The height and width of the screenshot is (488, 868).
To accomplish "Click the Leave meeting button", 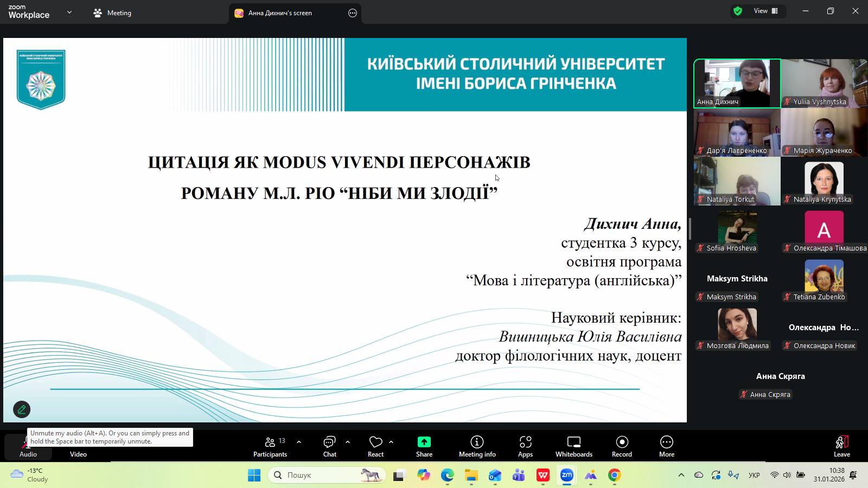I will 841,447.
